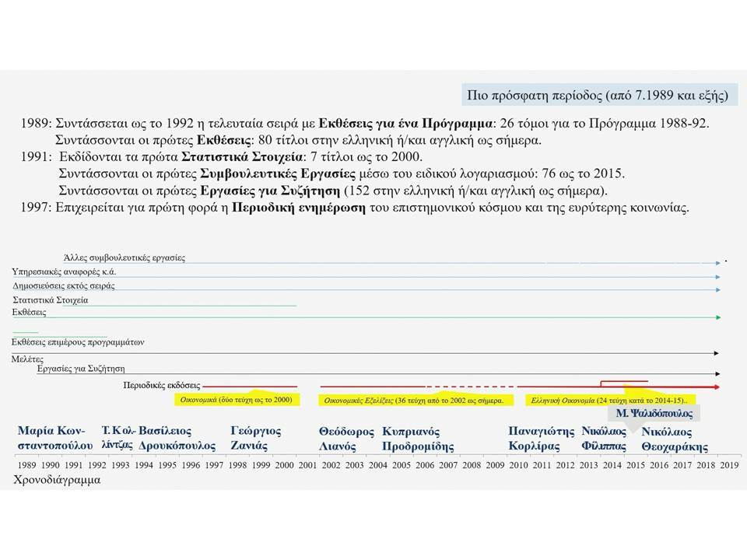Viewport: 747px width, 560px height.
Task: Click the heading 'Πιο πρόσφατη περίοδος (από 7.1989 και εξής)'
Action: [x=598, y=95]
